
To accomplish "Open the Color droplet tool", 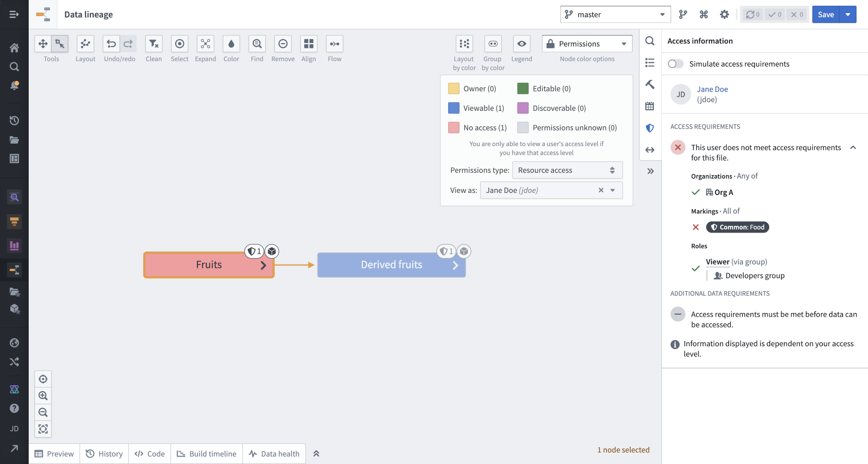I will tap(231, 44).
